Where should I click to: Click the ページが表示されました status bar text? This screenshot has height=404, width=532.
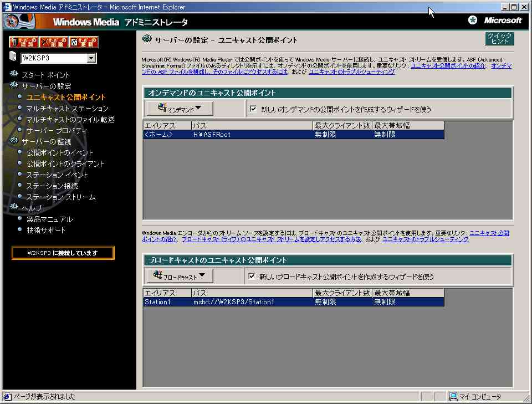pos(44,396)
